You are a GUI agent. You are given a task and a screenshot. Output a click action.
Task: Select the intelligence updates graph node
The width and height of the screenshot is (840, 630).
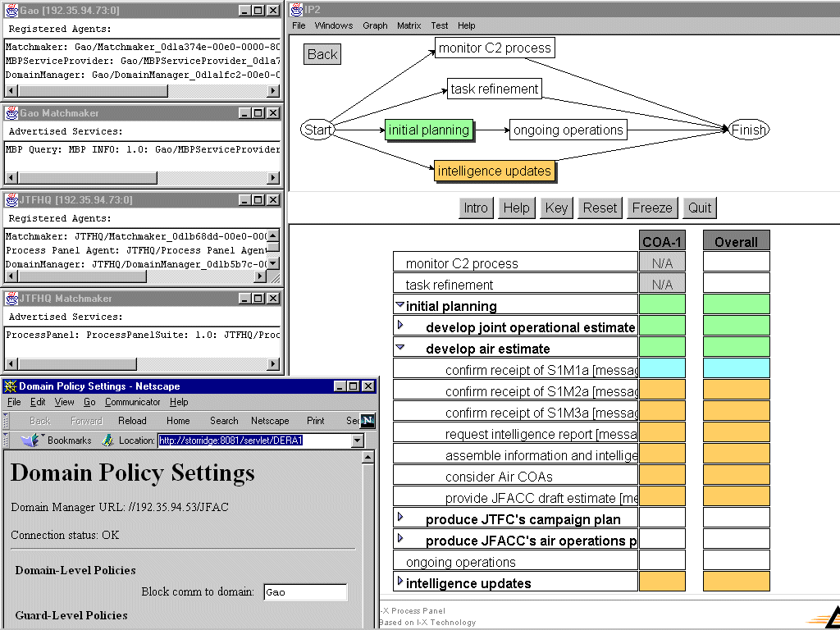pos(494,171)
